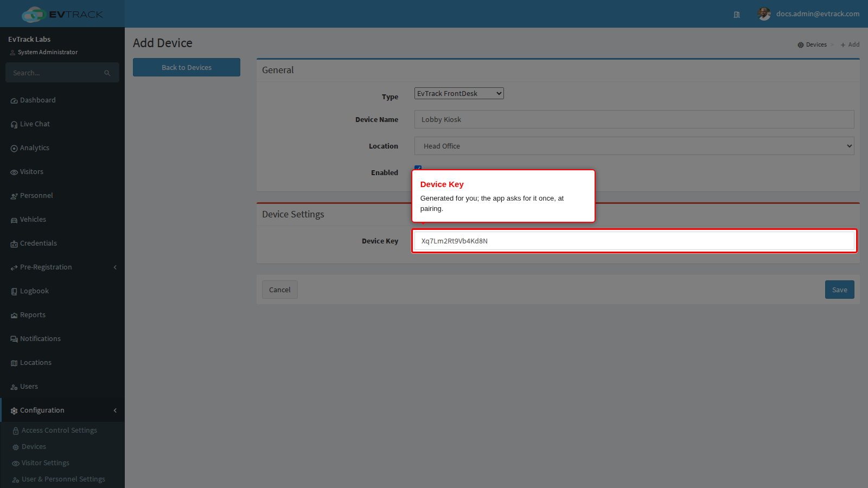Open Live Chat headset icon

click(x=14, y=125)
